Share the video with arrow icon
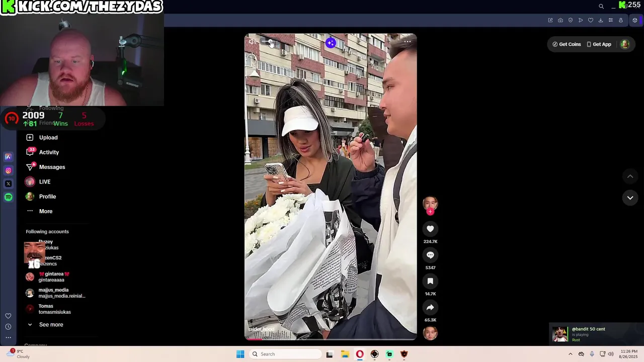The height and width of the screenshot is (362, 644). click(430, 307)
